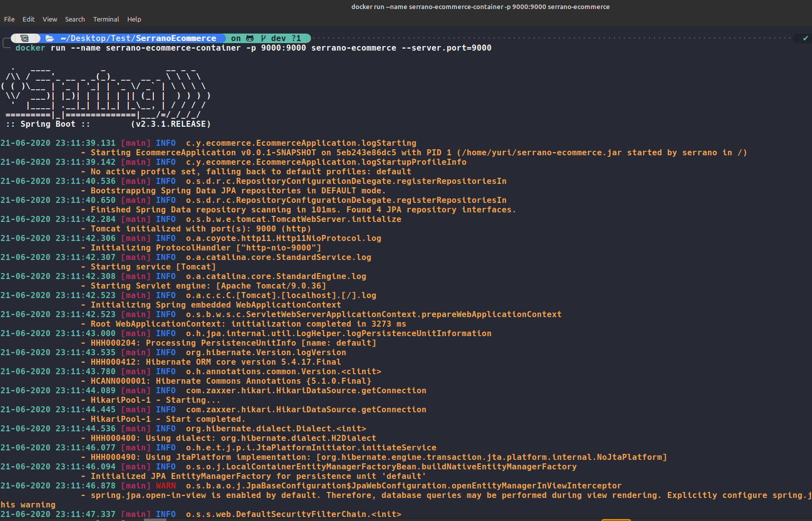The image size is (812, 521).
Task: Click the '(v2.3.1.RELEASE)' version text
Action: coord(171,124)
